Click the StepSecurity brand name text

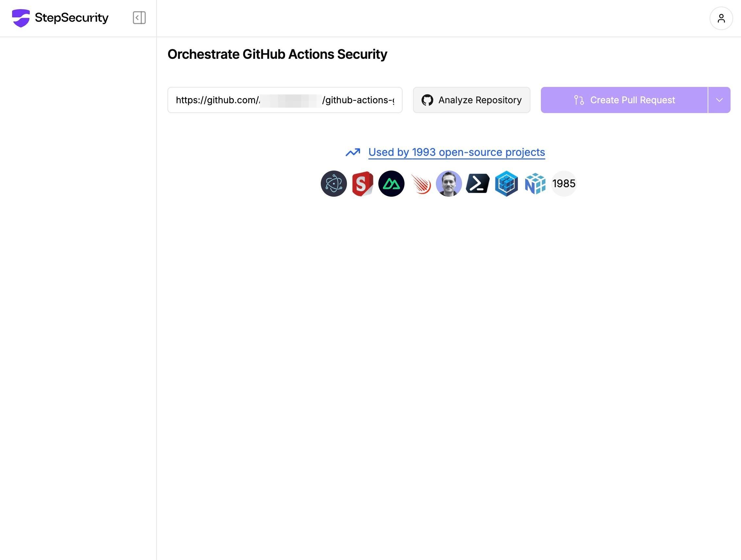point(72,18)
